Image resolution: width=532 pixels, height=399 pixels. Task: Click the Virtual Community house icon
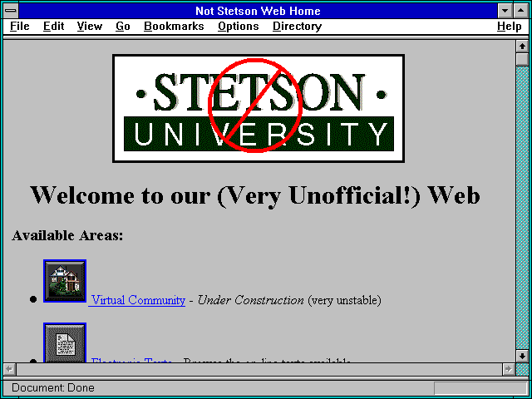[65, 281]
